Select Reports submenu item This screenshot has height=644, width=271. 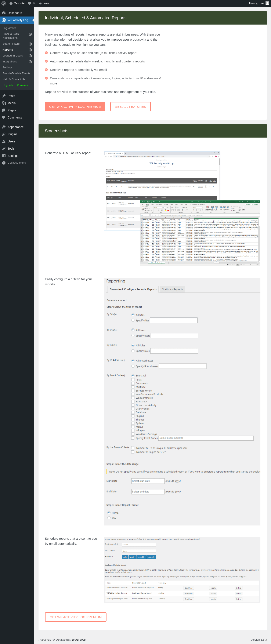click(x=8, y=50)
